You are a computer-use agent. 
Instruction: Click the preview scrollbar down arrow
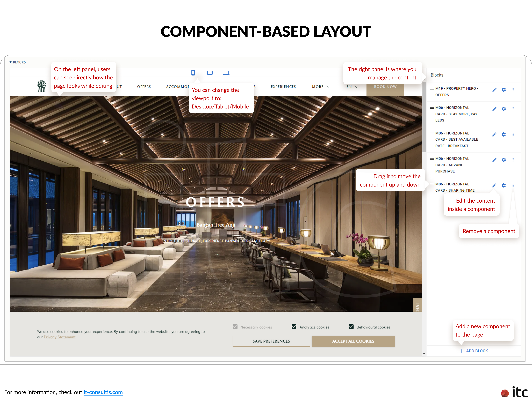tap(424, 354)
